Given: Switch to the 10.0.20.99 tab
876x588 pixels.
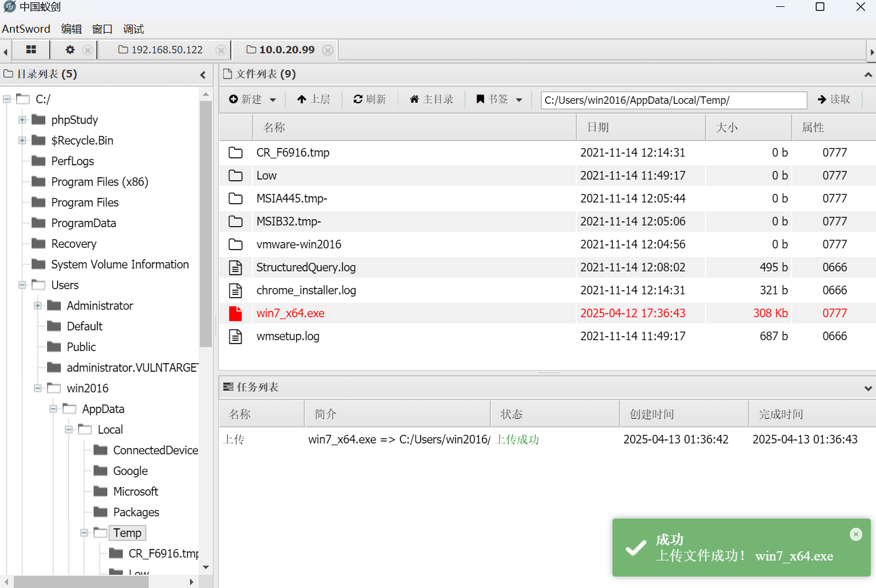Looking at the screenshot, I should pos(281,50).
